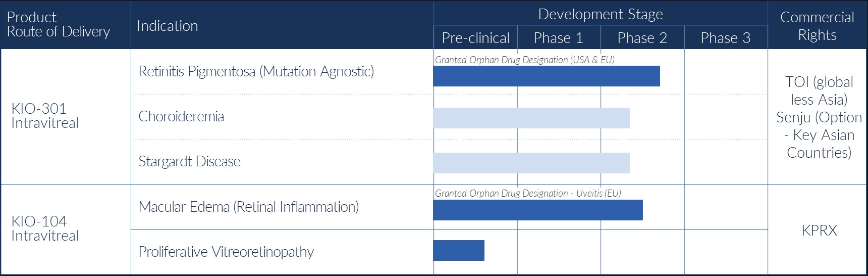Click the Choroideremia light blue progress bar
The height and width of the screenshot is (276, 868).
coord(531,118)
